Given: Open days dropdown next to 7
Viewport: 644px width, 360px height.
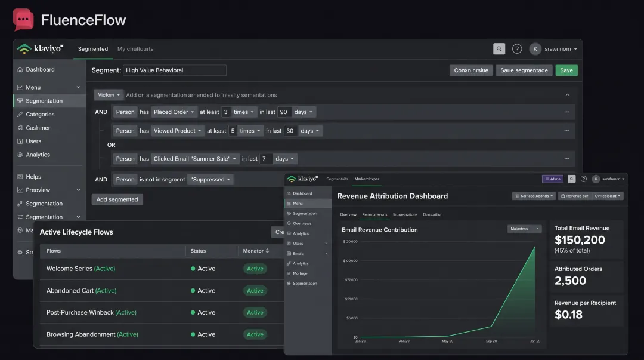Looking at the screenshot, I should [284, 159].
